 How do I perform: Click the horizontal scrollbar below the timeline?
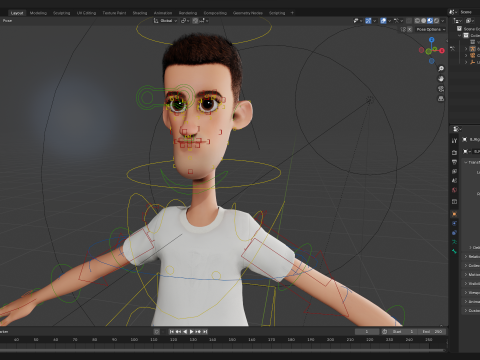pos(223,350)
